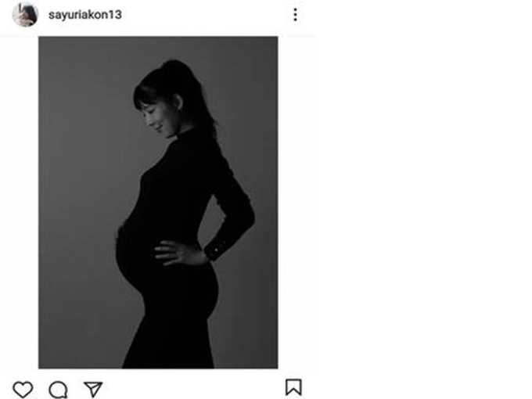Open sayuriakon13's profile picture
Viewport: 532px width, 399px height.
(25, 15)
